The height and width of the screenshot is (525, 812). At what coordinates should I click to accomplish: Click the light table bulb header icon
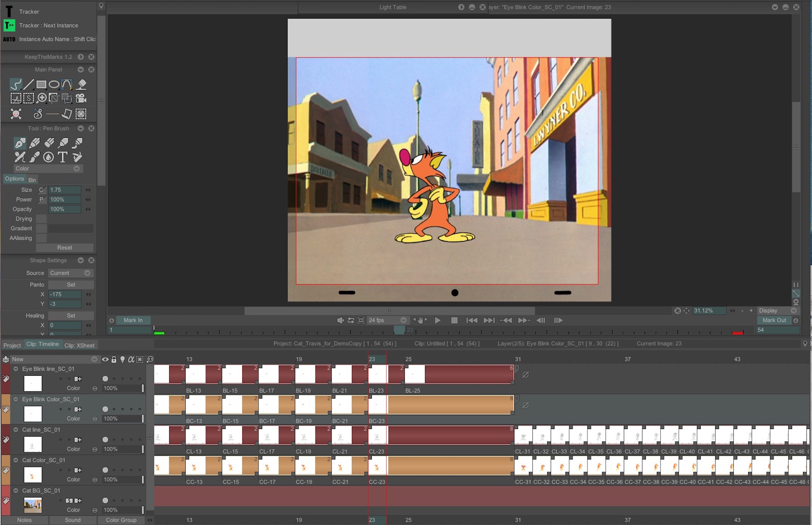(123, 359)
